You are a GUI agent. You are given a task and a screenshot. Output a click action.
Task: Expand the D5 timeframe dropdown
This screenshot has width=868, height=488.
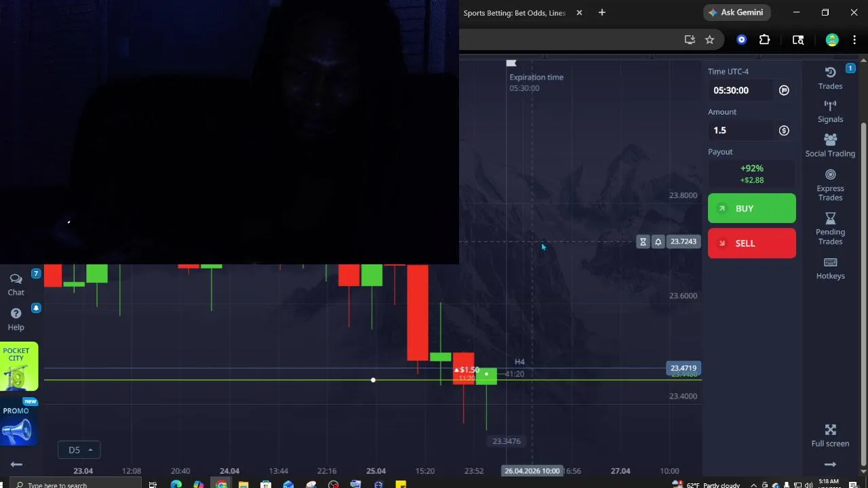pos(79,449)
